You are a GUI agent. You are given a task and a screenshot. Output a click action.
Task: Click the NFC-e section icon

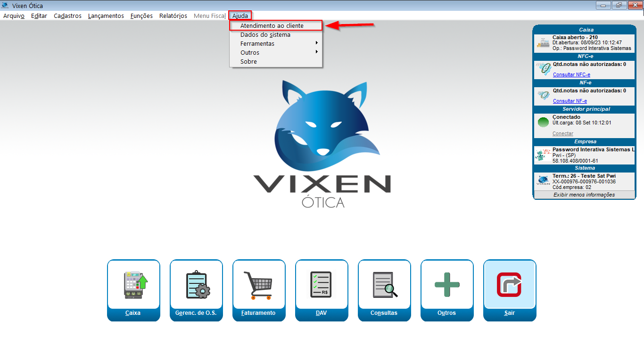pos(543,69)
